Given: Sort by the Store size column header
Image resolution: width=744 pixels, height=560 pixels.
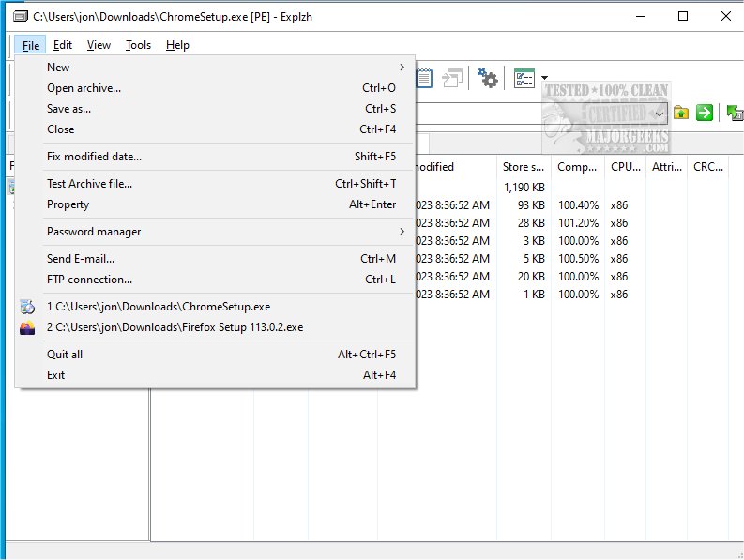Looking at the screenshot, I should [524, 167].
